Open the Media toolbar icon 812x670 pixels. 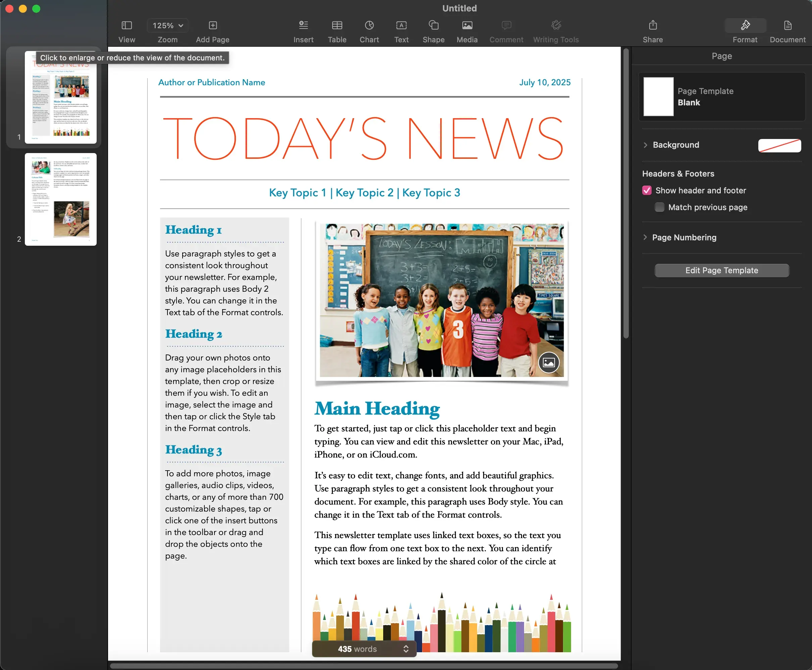[467, 26]
